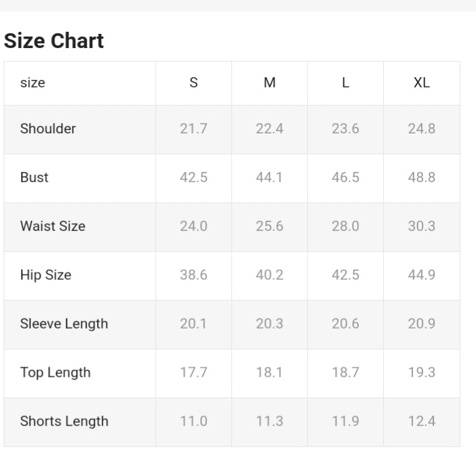Screen dimensions: 476x460
Task: Click the Shorts Length value 12.4
Action: [422, 421]
